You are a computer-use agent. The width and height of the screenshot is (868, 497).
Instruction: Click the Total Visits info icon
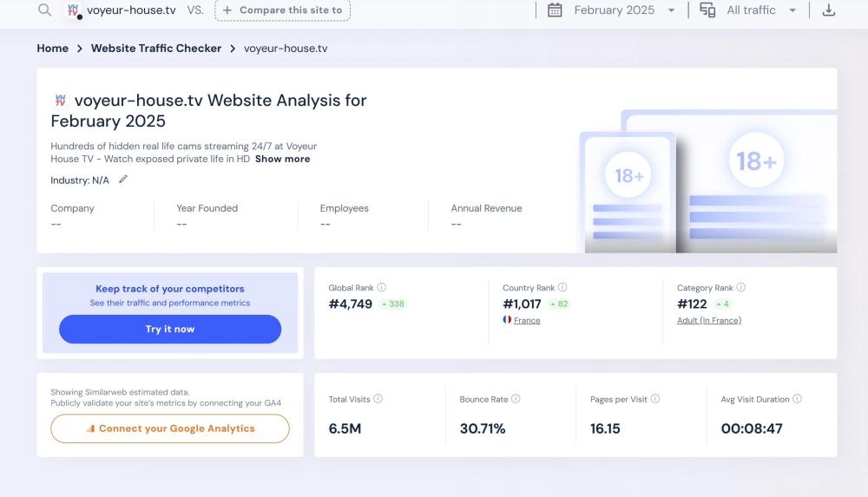378,399
